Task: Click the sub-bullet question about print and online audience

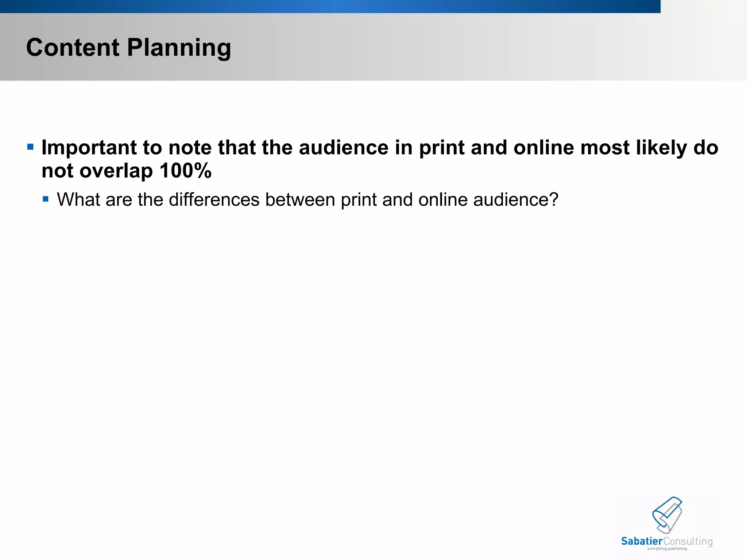Action: pyautogui.click(x=307, y=200)
